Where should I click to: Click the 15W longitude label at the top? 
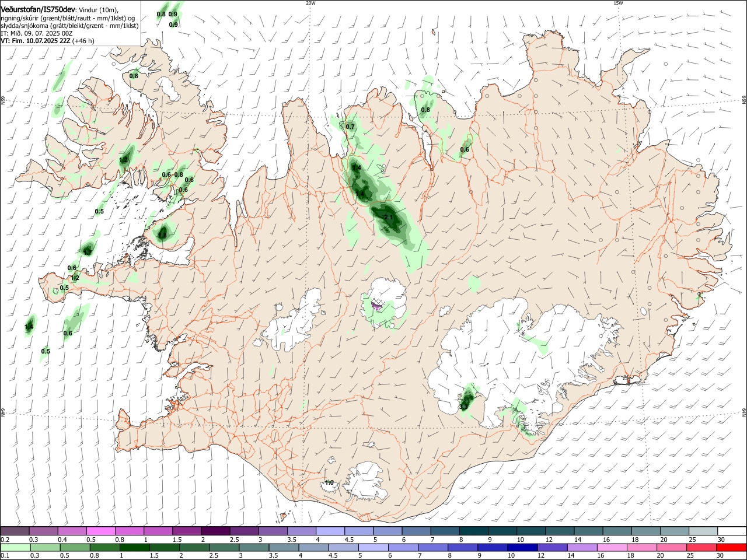(618, 3)
